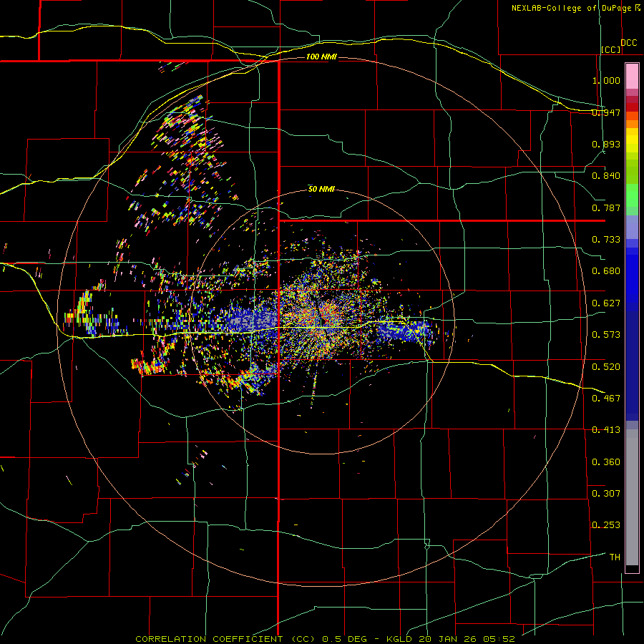
Task: Click the TH threshold label
Action: pyautogui.click(x=615, y=557)
